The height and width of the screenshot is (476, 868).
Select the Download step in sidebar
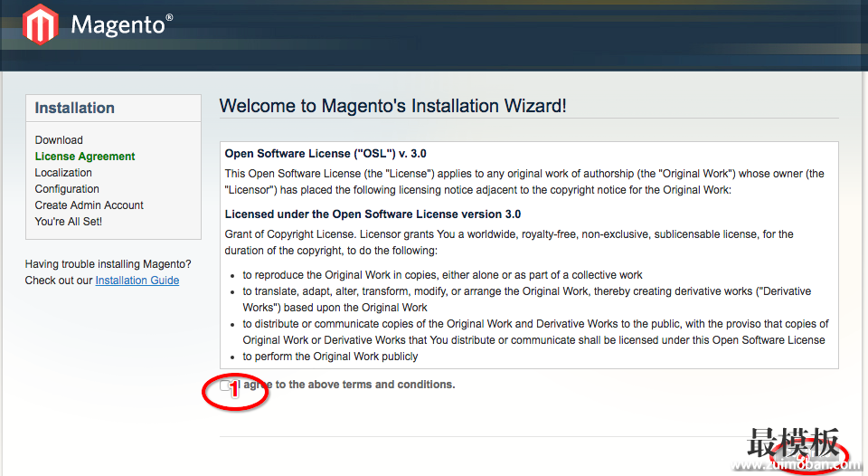[x=59, y=140]
